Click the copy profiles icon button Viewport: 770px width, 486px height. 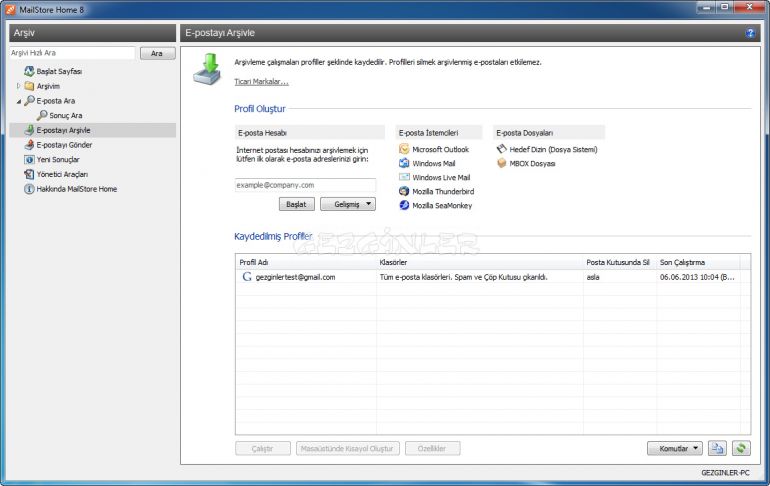pyautogui.click(x=717, y=449)
